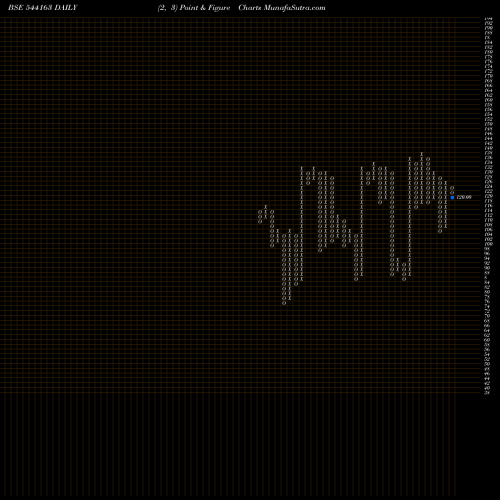Screen dimensions: 500x500
Task: Click the "BSE 544163 DAILY" chart title
Action: point(43,8)
